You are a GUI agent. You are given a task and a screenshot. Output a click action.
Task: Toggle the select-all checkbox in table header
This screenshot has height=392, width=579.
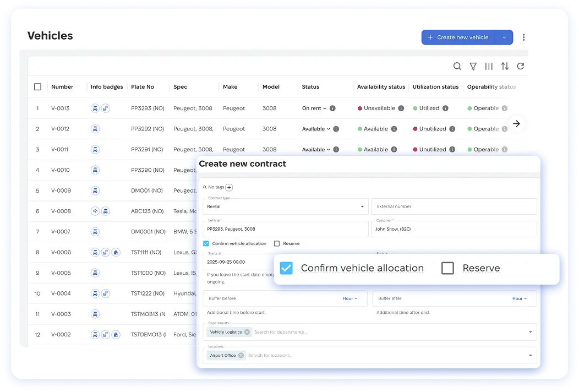37,87
